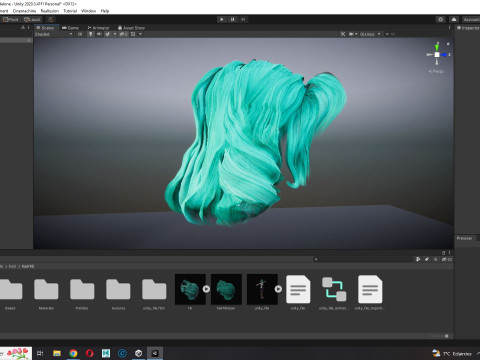Open the Gizmos dropdown

370,34
